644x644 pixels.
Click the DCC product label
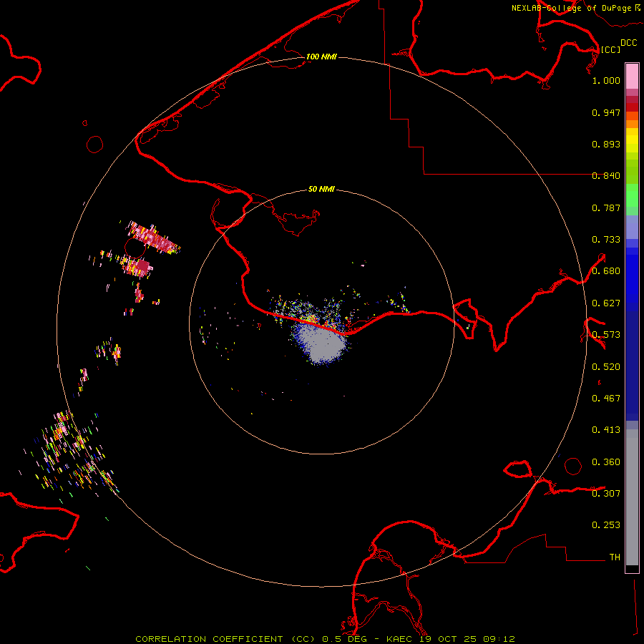[629, 43]
